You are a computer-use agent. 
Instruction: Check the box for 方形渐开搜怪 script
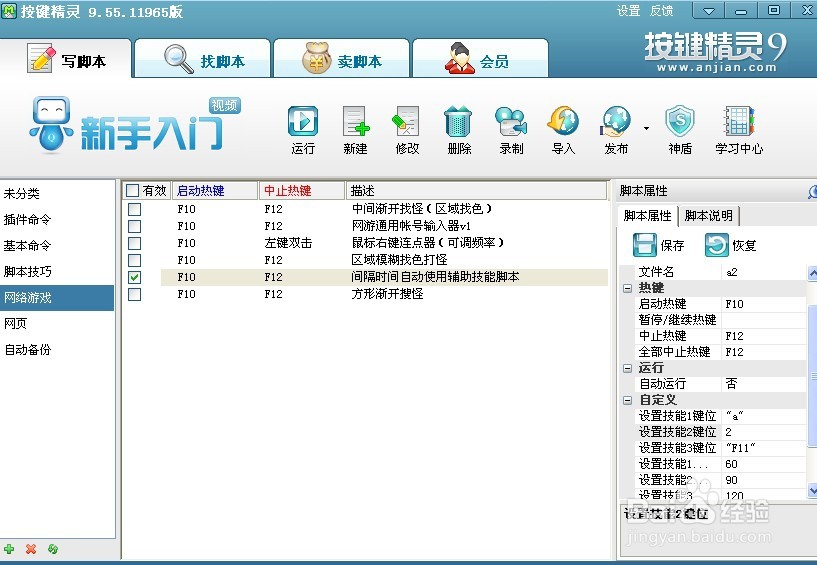tap(134, 294)
